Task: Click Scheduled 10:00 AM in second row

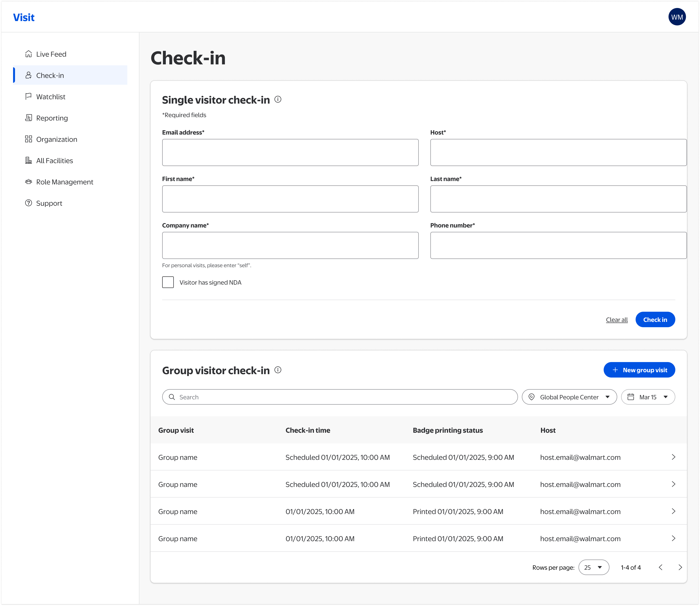Action: tap(337, 485)
